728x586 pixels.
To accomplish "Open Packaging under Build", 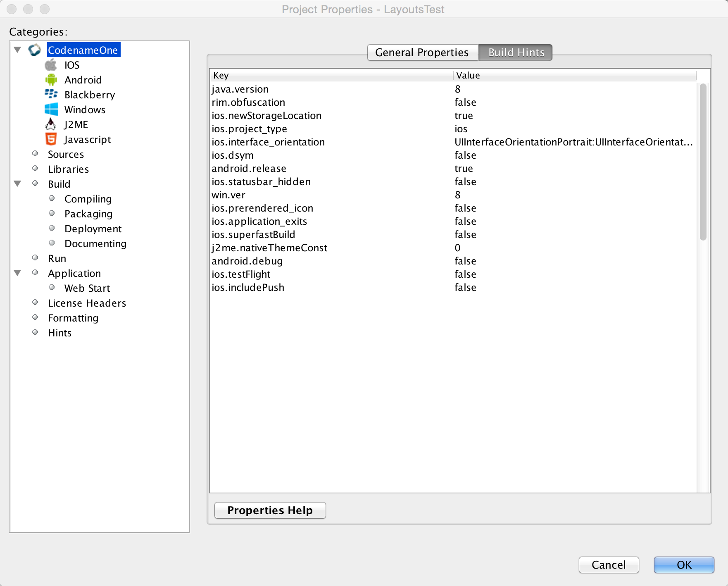I will (88, 214).
